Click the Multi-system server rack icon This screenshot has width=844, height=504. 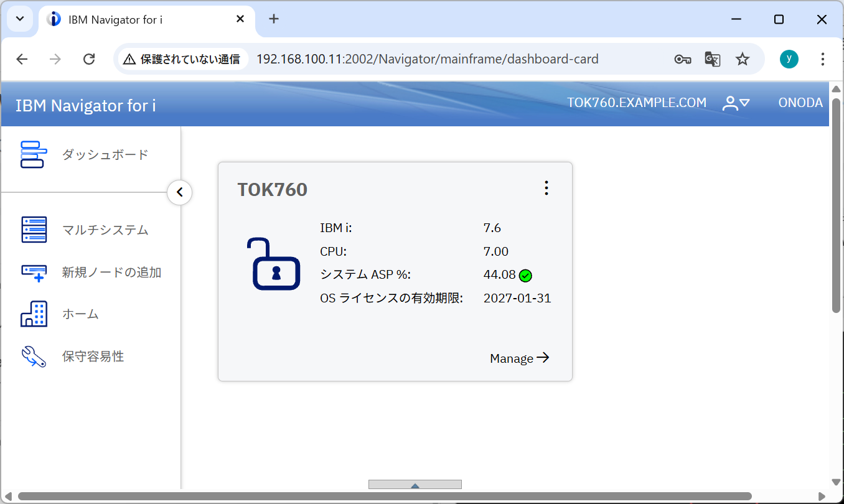click(34, 230)
